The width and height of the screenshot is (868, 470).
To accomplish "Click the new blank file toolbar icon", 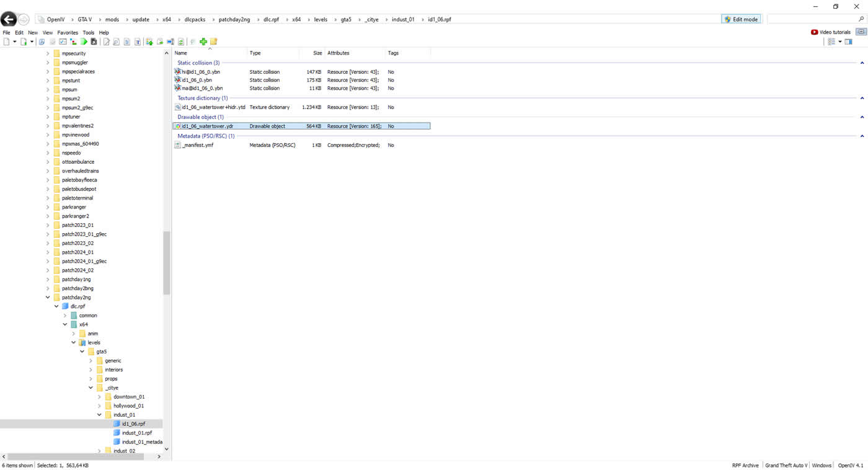I will (6, 42).
